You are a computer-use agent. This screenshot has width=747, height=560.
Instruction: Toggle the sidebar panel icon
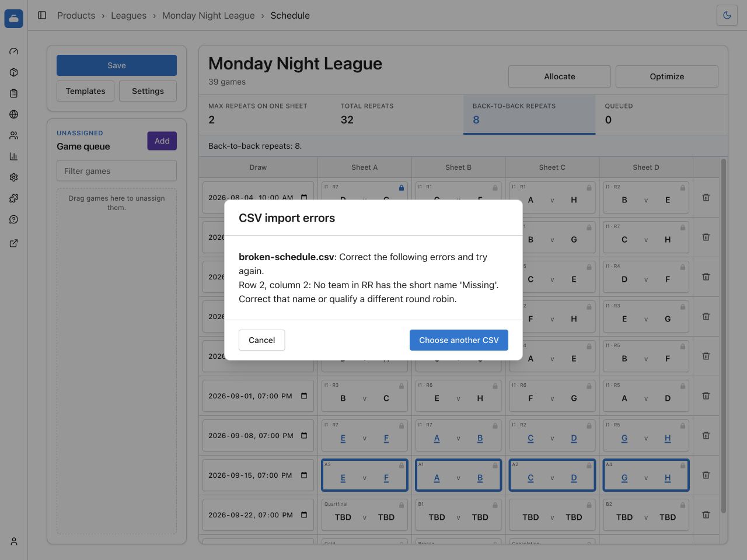pos(42,15)
